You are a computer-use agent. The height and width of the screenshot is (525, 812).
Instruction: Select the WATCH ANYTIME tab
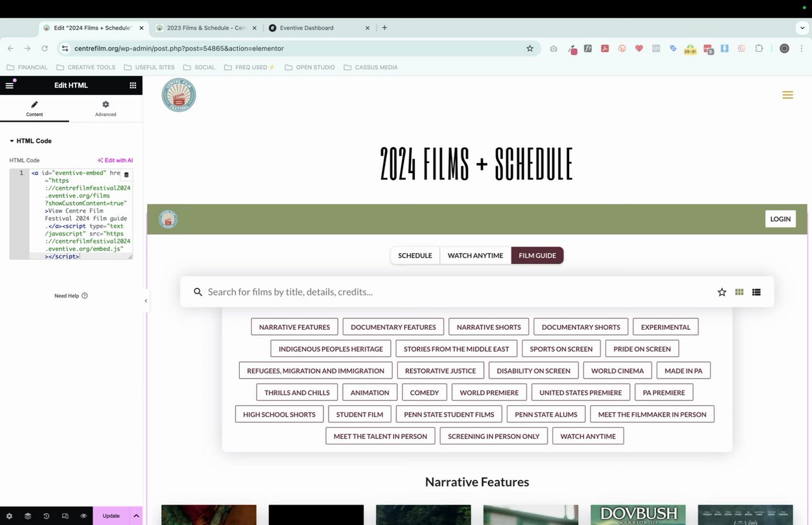pyautogui.click(x=475, y=256)
